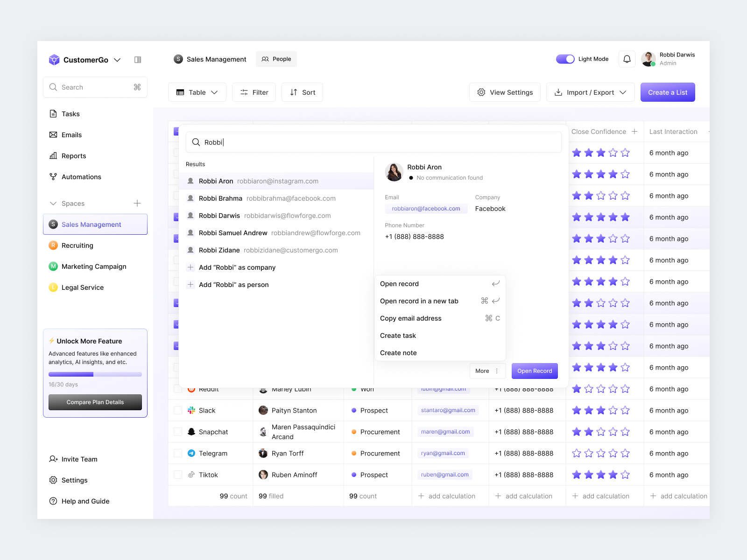Switch to the Recruiting space
The width and height of the screenshot is (747, 560).
(77, 245)
